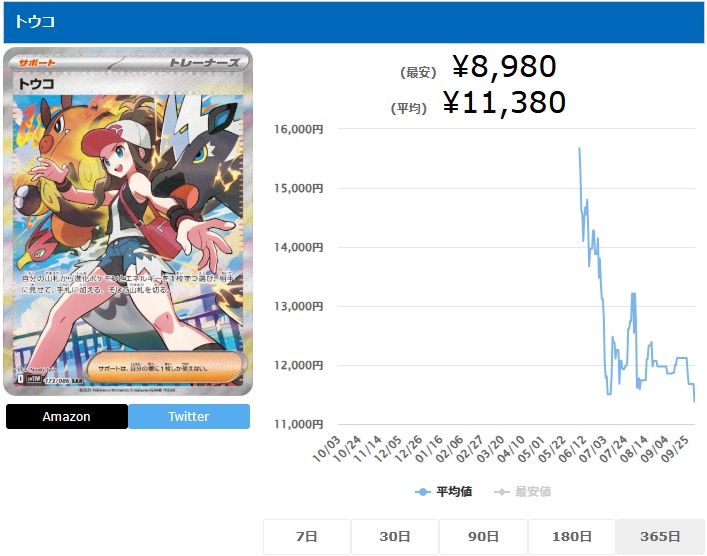Click the latest data point on chart
The height and width of the screenshot is (556, 707).
coord(694,401)
